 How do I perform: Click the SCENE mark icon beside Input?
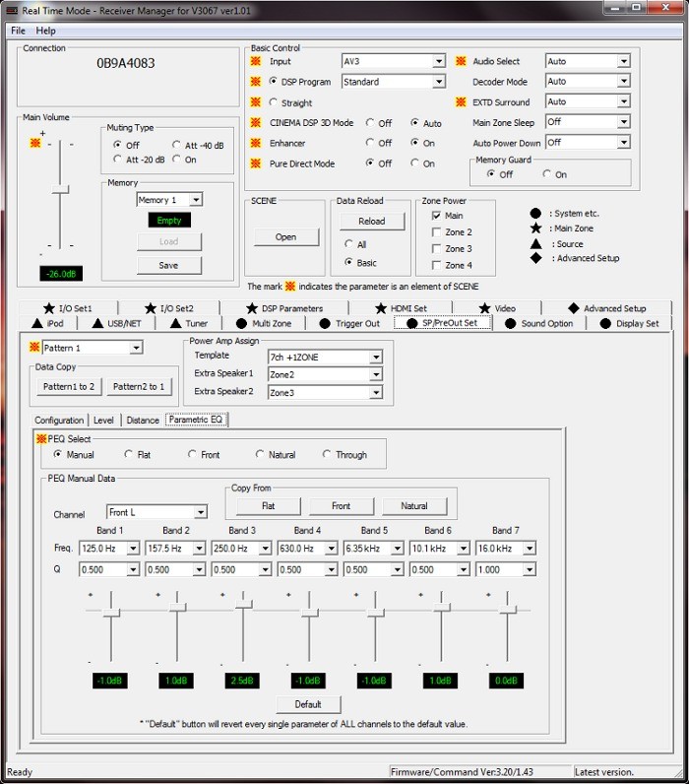tap(255, 61)
